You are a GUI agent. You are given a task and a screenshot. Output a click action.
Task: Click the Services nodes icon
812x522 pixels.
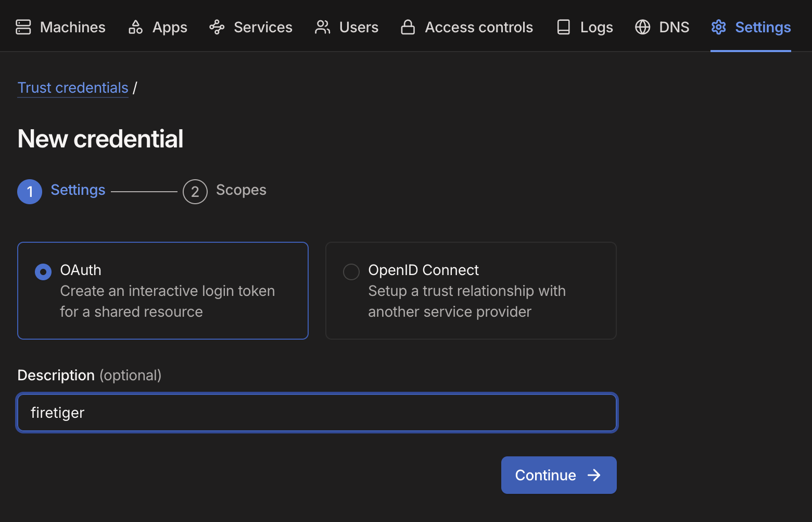217,27
